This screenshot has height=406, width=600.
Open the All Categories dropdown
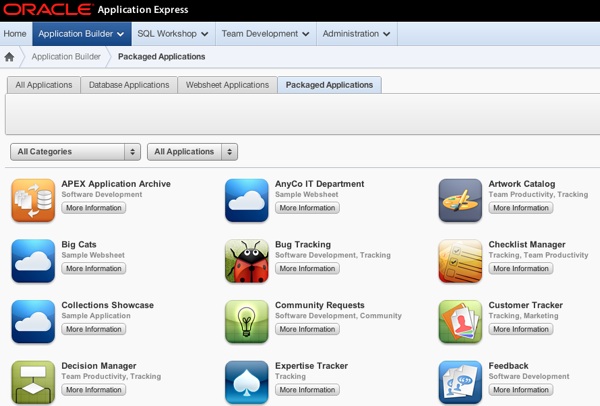75,152
